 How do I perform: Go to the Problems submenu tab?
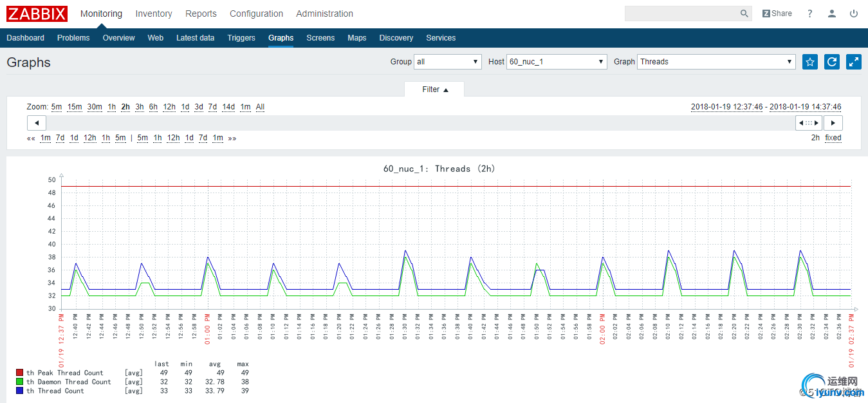coord(73,38)
